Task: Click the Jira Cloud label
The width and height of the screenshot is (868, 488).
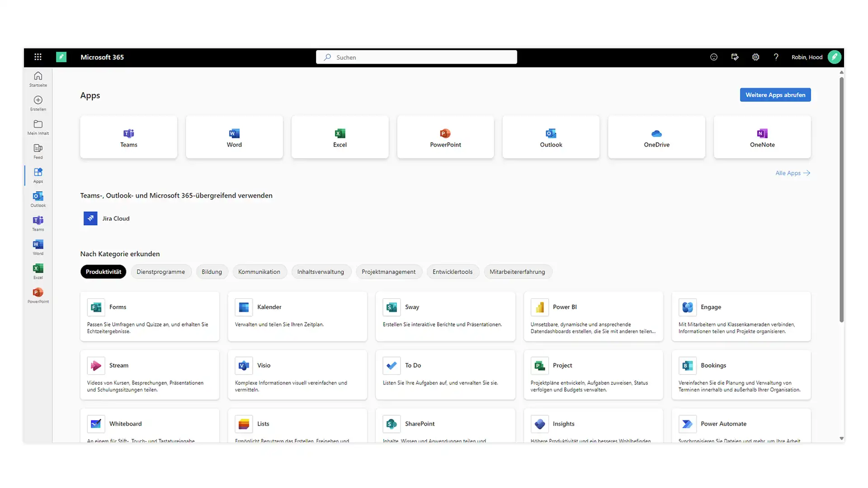Action: click(116, 218)
